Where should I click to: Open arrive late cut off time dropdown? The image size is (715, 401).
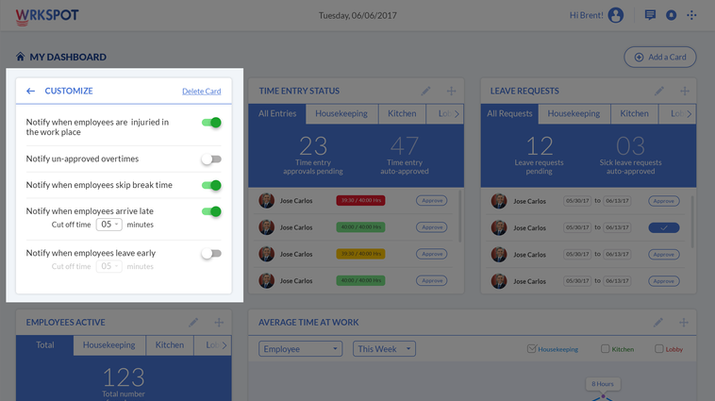(x=109, y=224)
